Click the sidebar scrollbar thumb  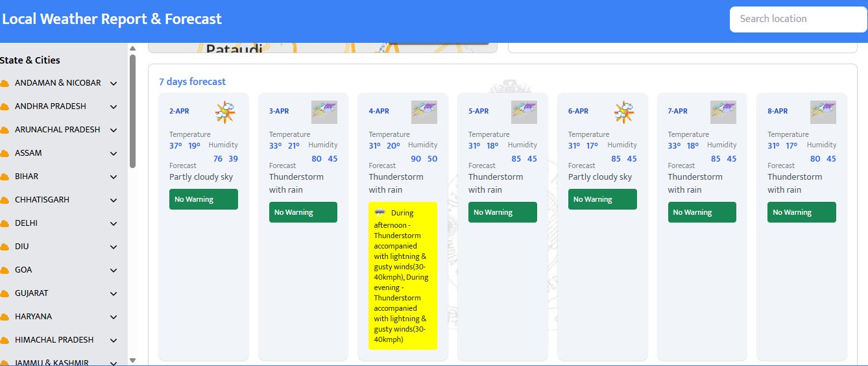pos(133,111)
